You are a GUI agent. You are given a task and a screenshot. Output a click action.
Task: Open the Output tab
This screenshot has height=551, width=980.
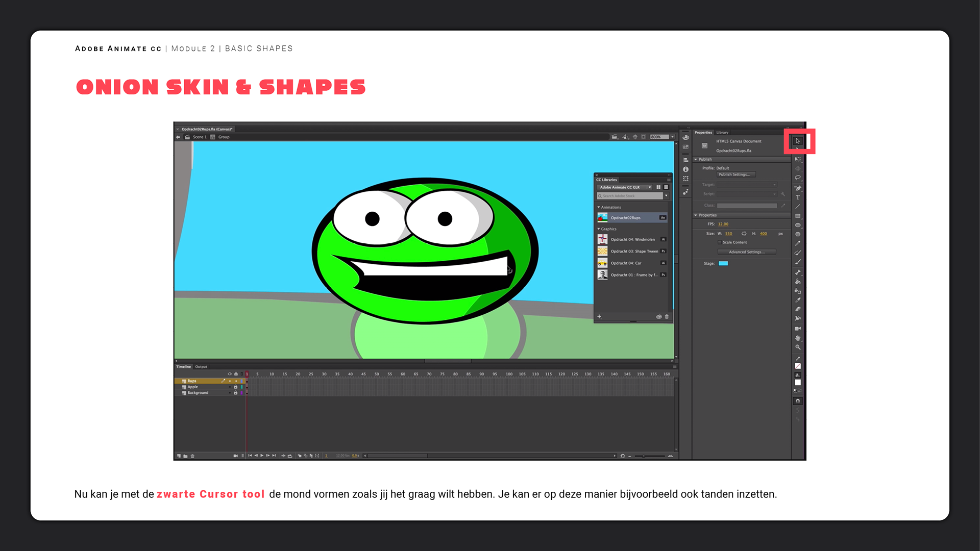click(x=201, y=367)
